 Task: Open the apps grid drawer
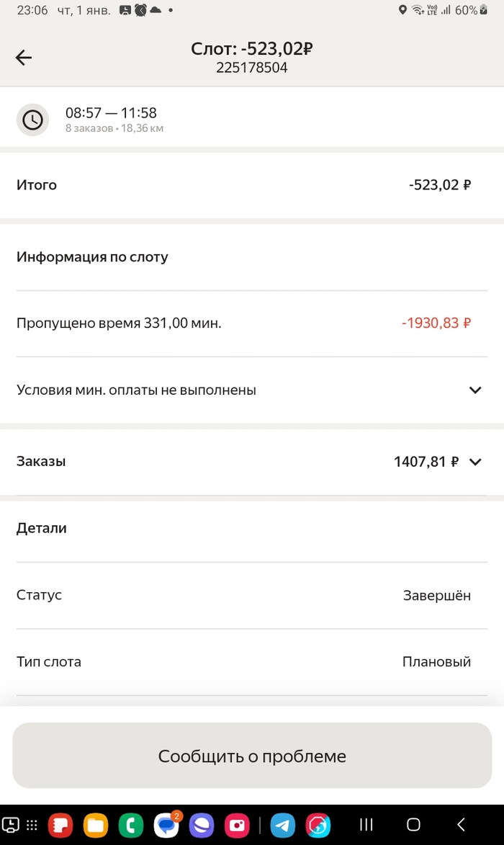[x=32, y=825]
